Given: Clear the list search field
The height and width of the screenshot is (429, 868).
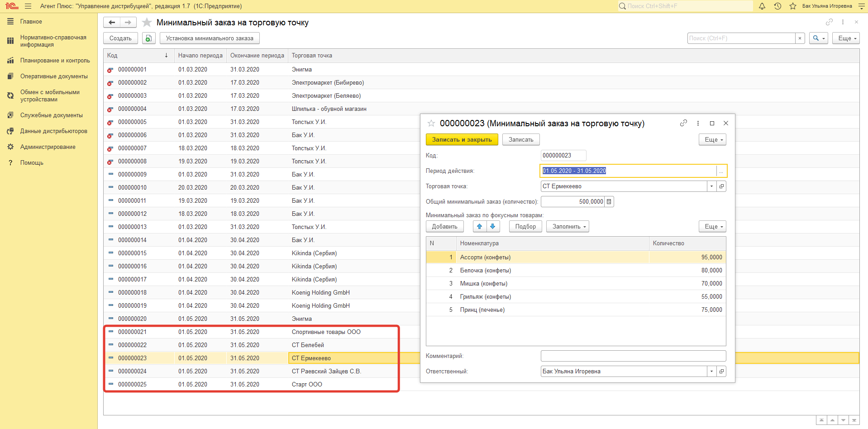Looking at the screenshot, I should tap(800, 38).
